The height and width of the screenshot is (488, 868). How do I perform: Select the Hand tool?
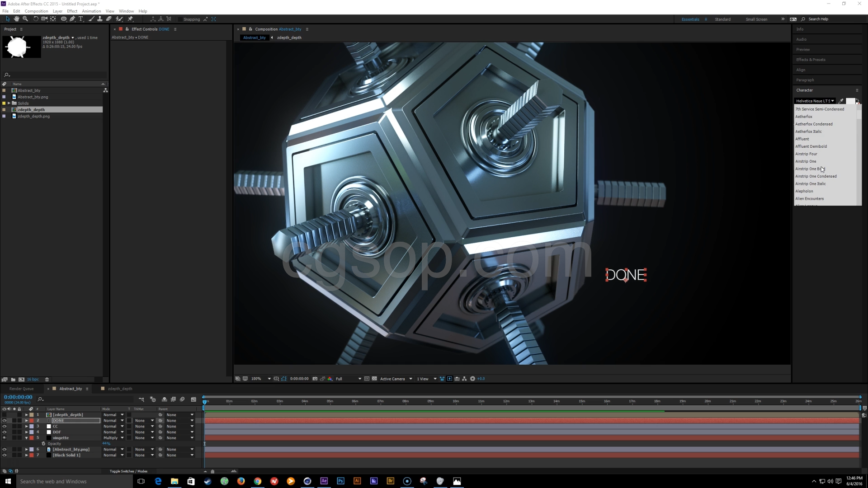[x=16, y=19]
